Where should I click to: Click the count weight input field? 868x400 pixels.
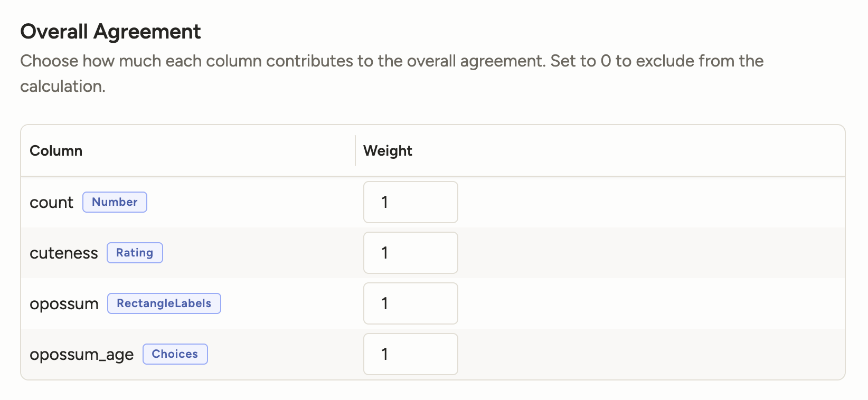tap(410, 202)
